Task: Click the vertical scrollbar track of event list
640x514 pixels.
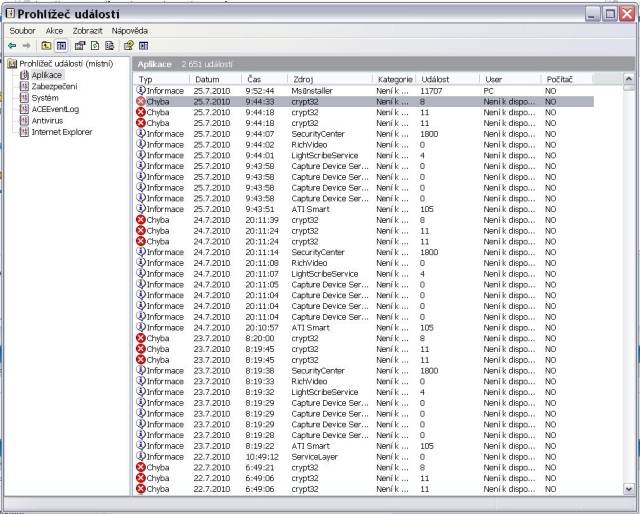Action: point(629,286)
